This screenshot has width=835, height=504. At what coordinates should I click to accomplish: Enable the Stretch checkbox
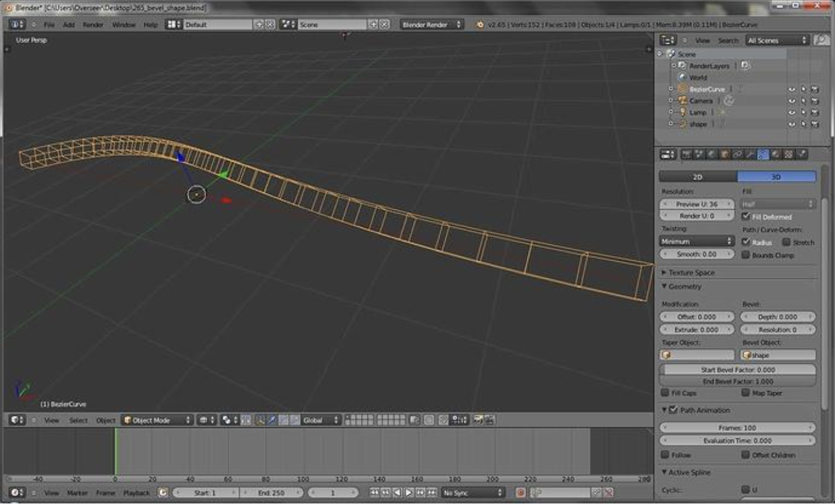786,242
